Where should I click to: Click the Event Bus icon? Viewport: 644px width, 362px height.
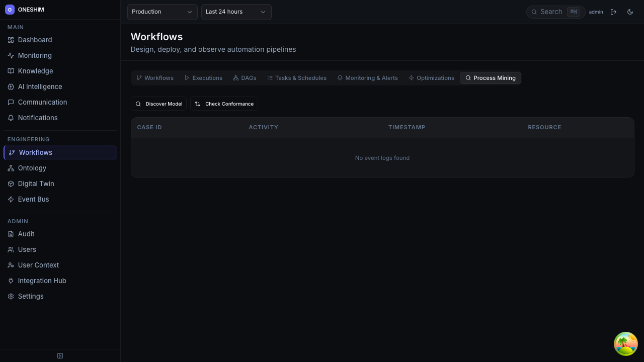click(11, 199)
